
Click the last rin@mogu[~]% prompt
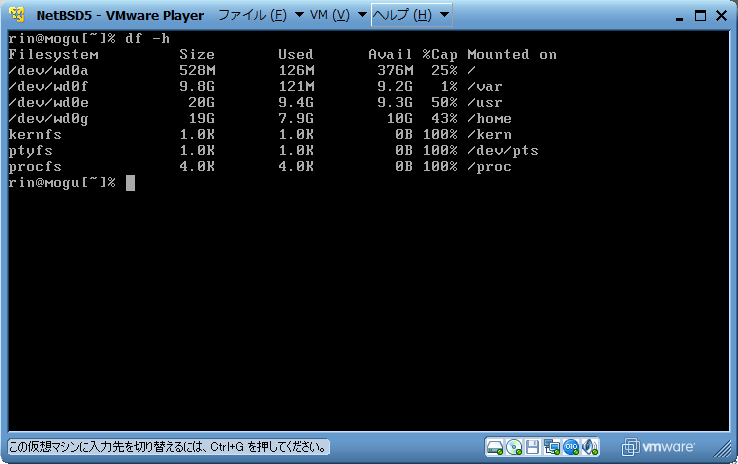click(x=62, y=183)
